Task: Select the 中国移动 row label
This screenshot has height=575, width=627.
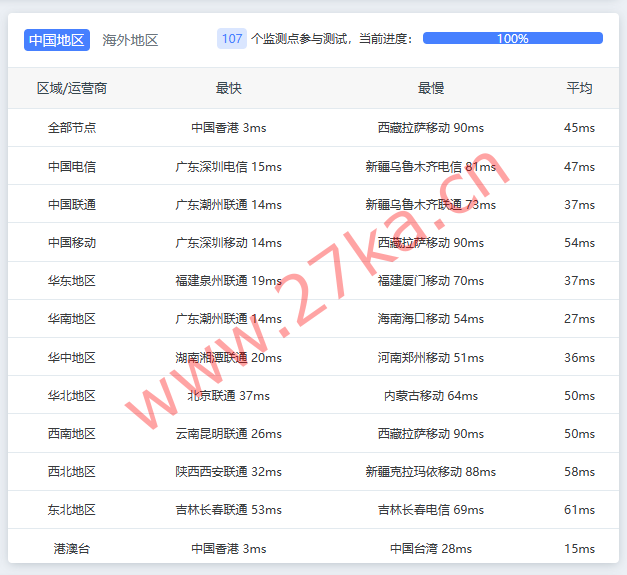Action: coord(72,242)
